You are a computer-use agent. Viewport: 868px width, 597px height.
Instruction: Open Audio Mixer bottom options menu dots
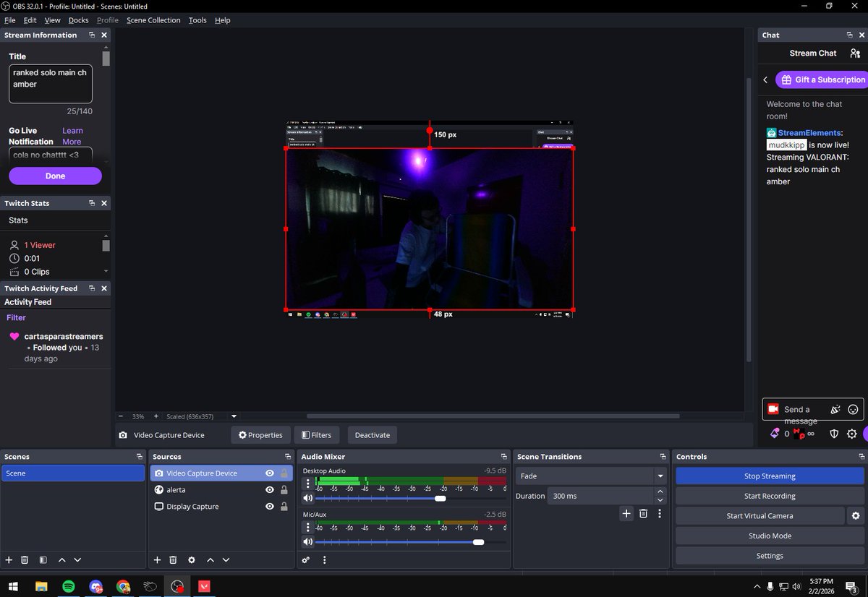324,560
